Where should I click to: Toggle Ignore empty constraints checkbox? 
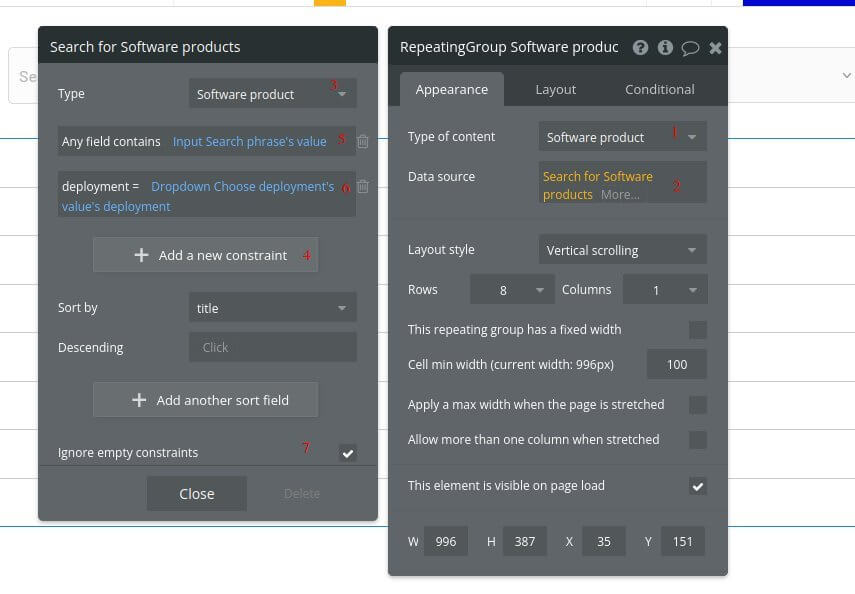pyautogui.click(x=347, y=453)
